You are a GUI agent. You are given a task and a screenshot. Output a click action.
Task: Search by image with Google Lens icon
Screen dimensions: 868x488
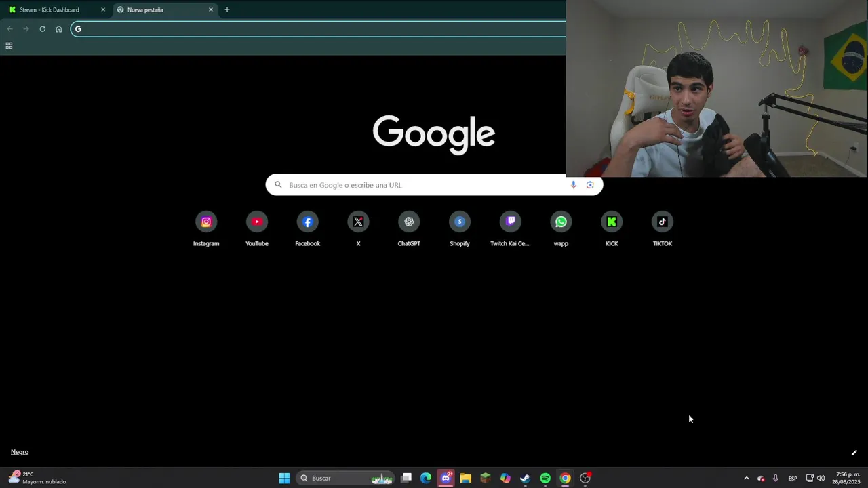tap(590, 185)
